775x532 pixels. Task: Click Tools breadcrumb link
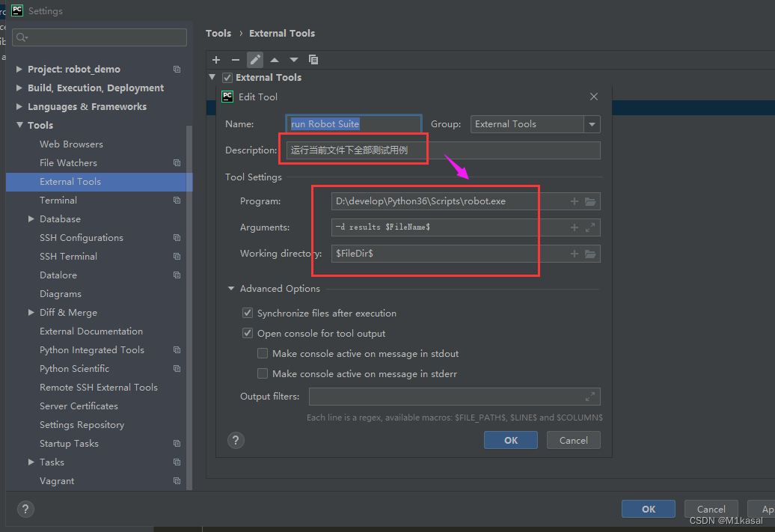click(218, 33)
